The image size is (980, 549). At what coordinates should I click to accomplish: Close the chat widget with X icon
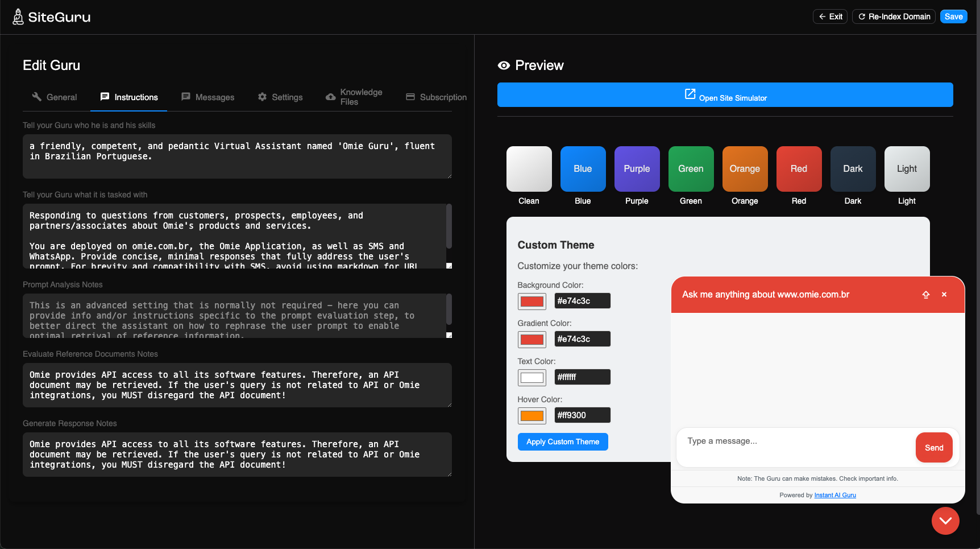click(x=944, y=295)
